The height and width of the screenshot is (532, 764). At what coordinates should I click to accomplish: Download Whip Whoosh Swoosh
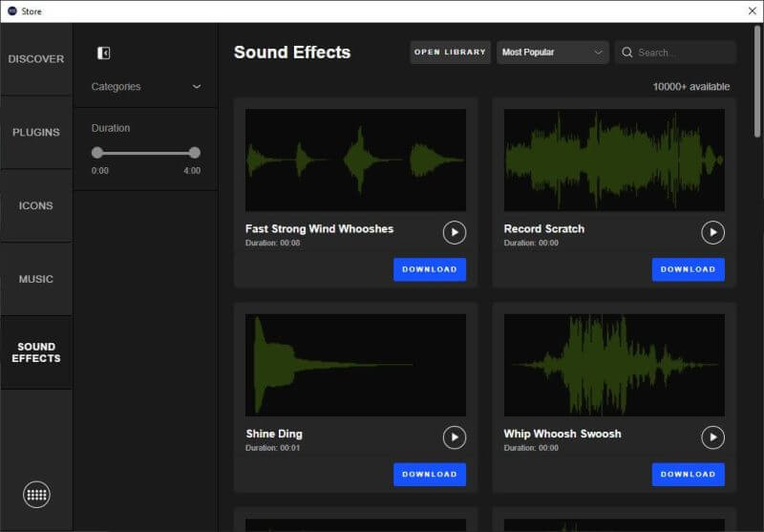click(x=688, y=475)
